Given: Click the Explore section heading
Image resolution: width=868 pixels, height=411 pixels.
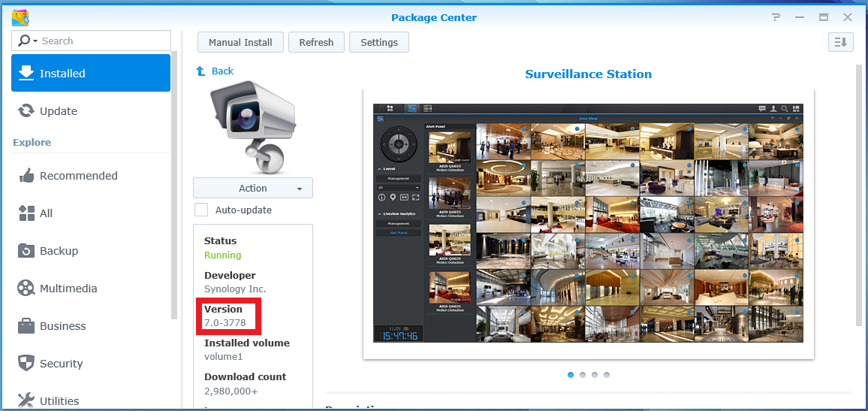Looking at the screenshot, I should [32, 142].
